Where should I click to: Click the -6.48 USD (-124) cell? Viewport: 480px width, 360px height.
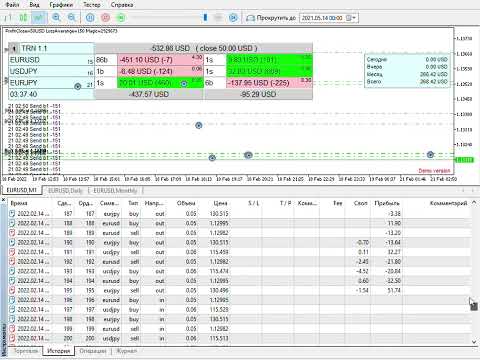pyautogui.click(x=160, y=71)
